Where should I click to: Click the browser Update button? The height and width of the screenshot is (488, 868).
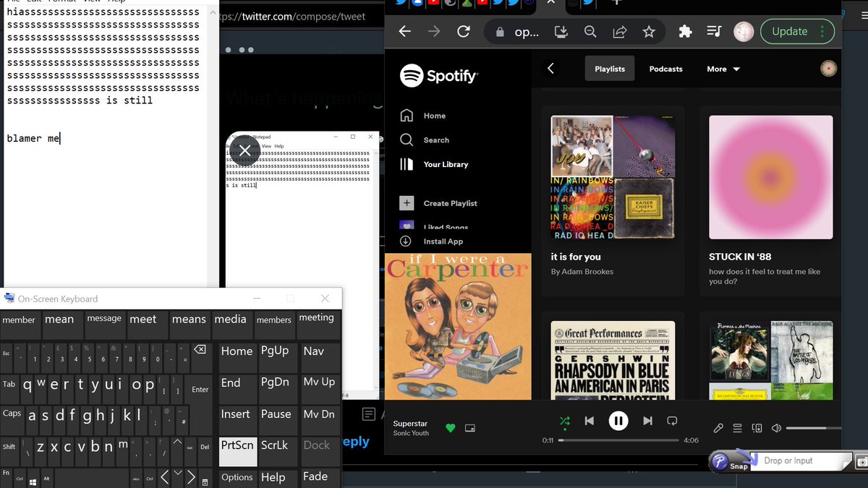797,32
